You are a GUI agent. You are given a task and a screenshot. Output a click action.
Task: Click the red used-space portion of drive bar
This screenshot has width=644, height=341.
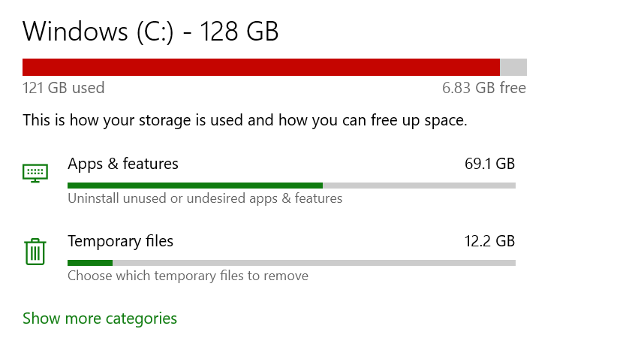pyautogui.click(x=260, y=67)
